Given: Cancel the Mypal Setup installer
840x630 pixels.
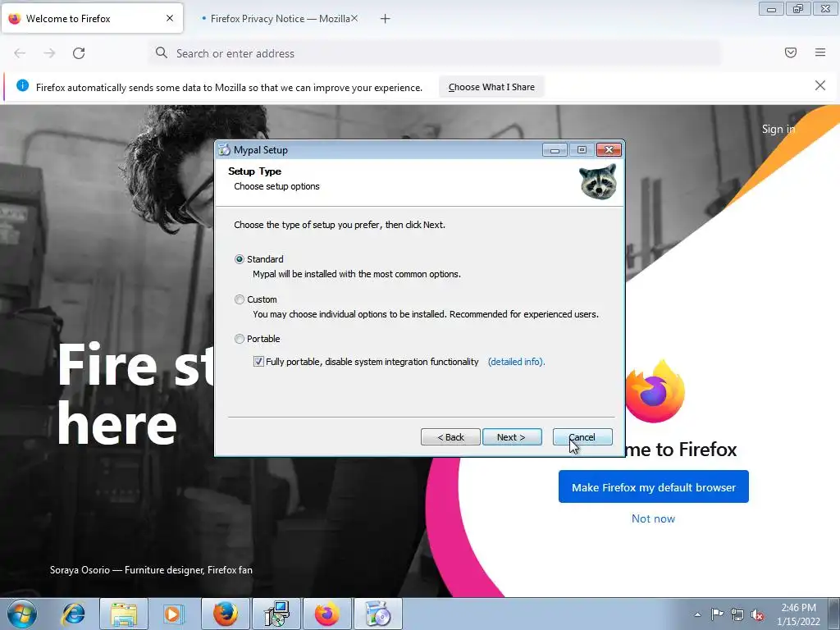Looking at the screenshot, I should 582,437.
